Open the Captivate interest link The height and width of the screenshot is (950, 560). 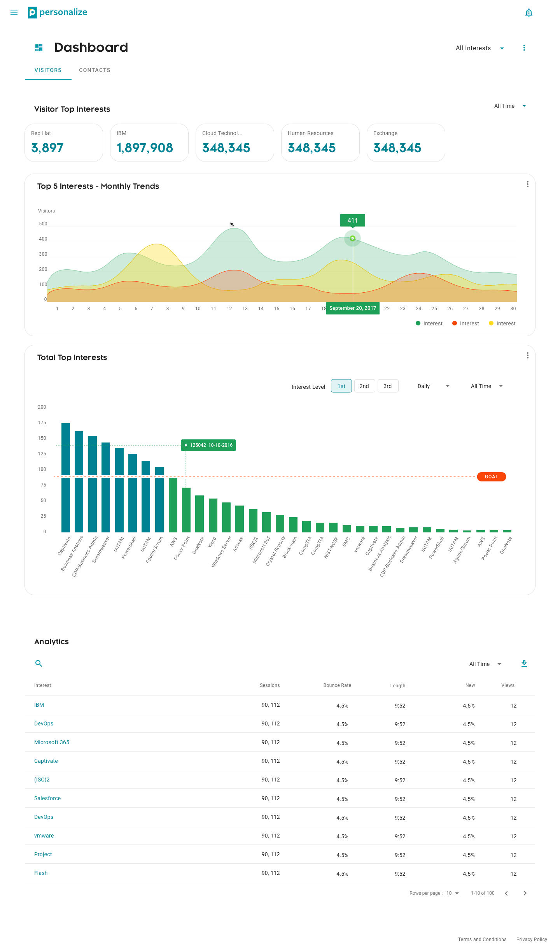coord(46,761)
